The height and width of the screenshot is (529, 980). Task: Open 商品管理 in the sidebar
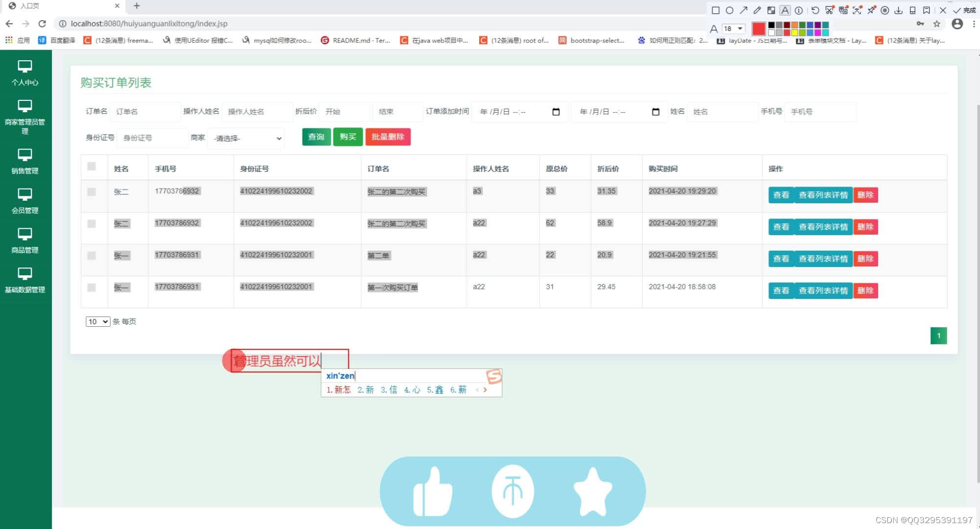pyautogui.click(x=25, y=241)
